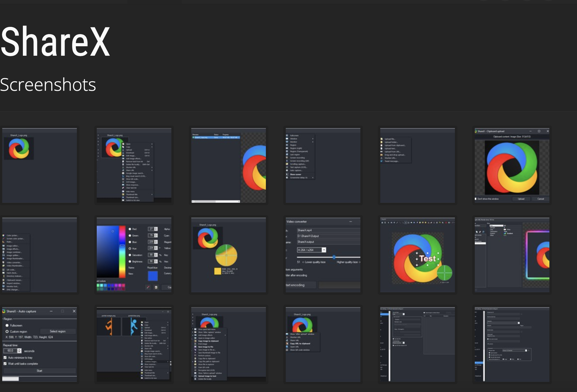
Task: Click the Repeat time seconds spinner arrows
Action: (19, 351)
